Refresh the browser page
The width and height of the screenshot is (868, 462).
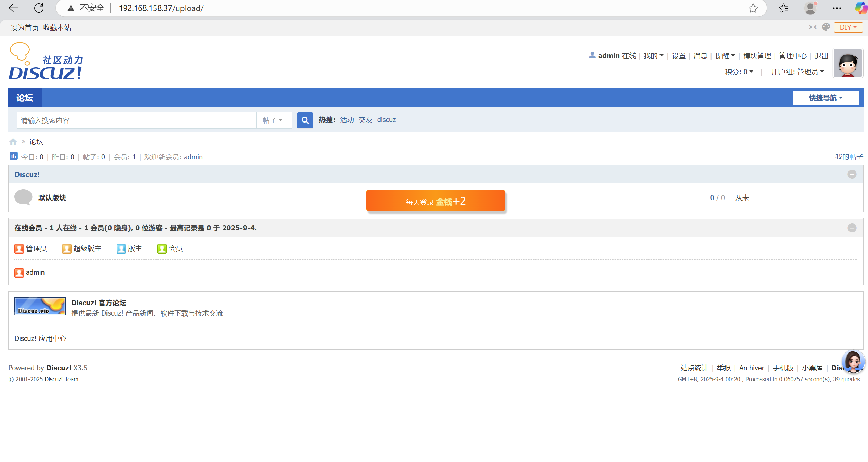point(39,8)
